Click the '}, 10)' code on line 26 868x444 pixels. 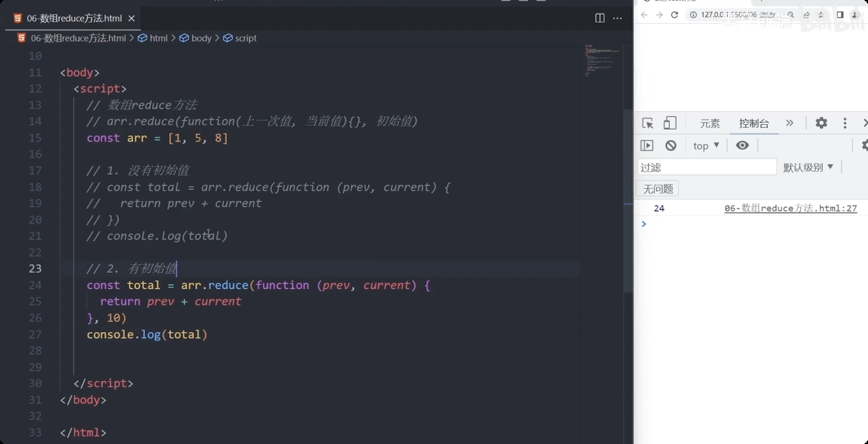(x=106, y=318)
